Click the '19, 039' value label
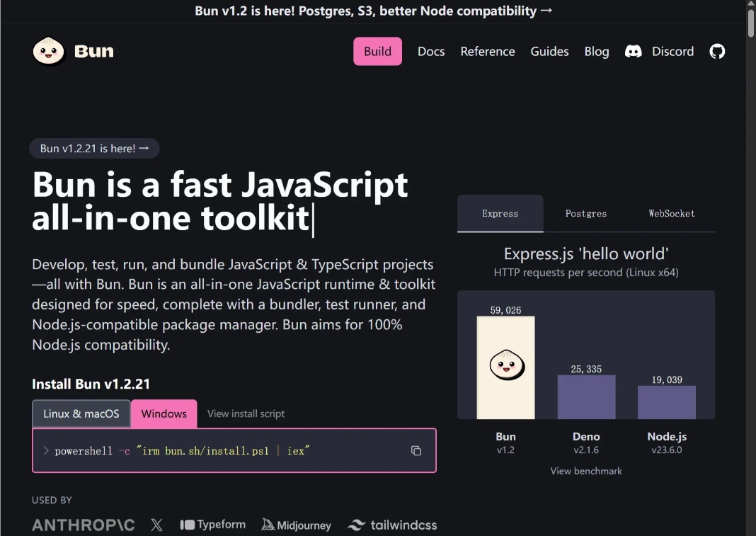 (x=667, y=380)
